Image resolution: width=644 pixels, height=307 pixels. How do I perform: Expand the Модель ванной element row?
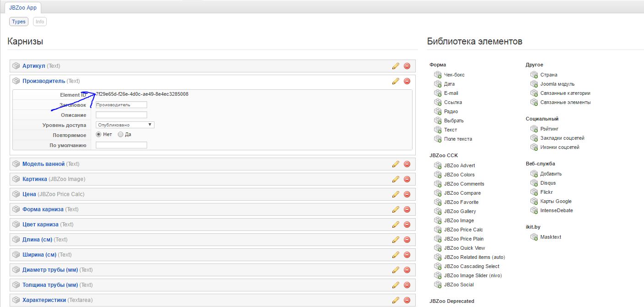tap(44, 164)
